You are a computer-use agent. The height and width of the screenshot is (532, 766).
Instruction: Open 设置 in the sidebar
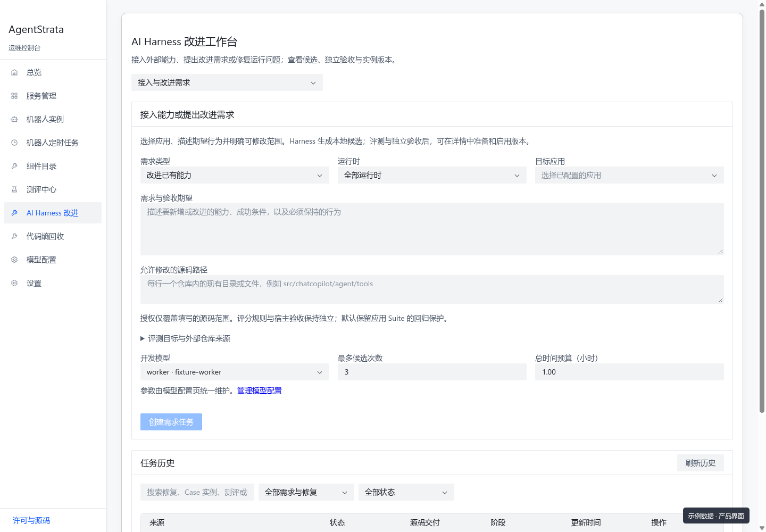[x=53, y=283]
